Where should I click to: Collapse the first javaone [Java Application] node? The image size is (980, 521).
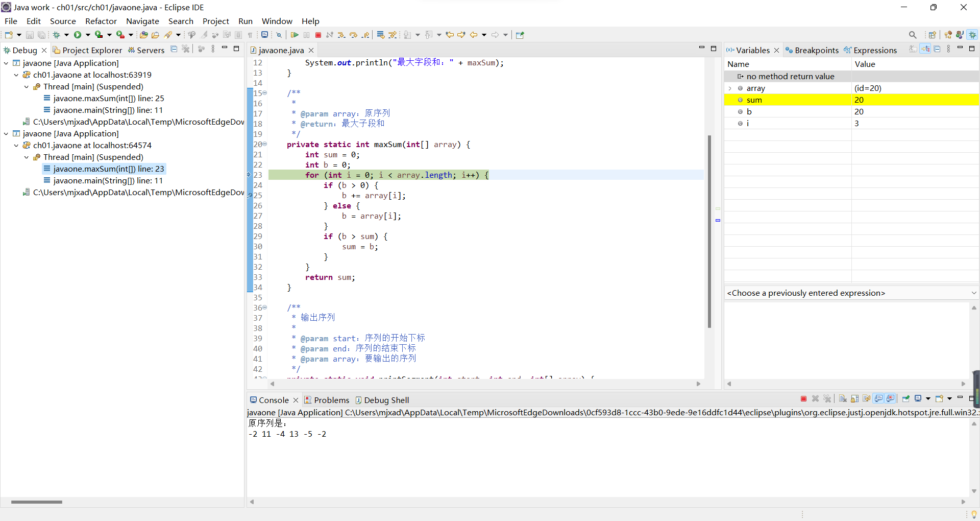(x=6, y=63)
